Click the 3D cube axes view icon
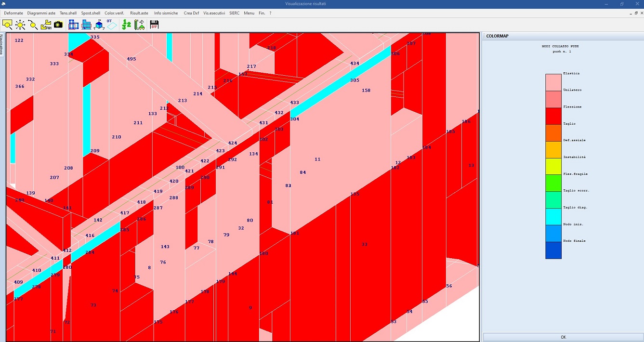Viewport: 644px width, 342px height. click(99, 25)
